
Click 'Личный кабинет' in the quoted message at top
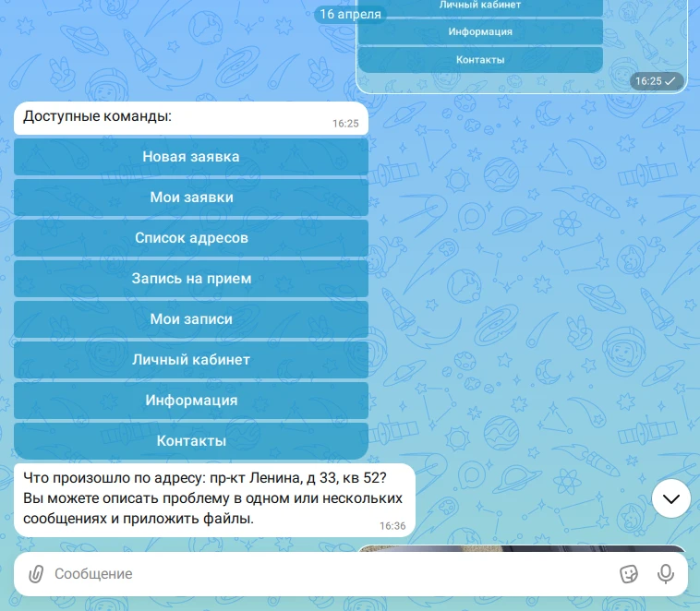coord(480,6)
